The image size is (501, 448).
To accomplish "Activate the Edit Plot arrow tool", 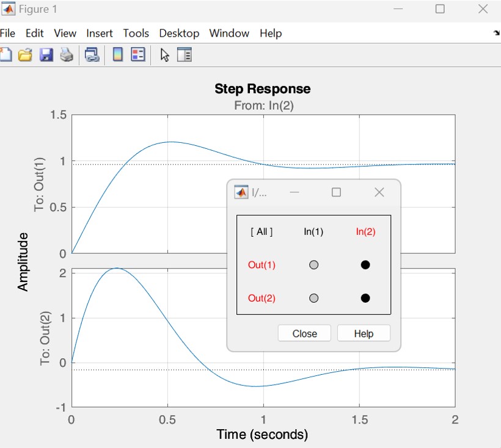I will pyautogui.click(x=164, y=55).
